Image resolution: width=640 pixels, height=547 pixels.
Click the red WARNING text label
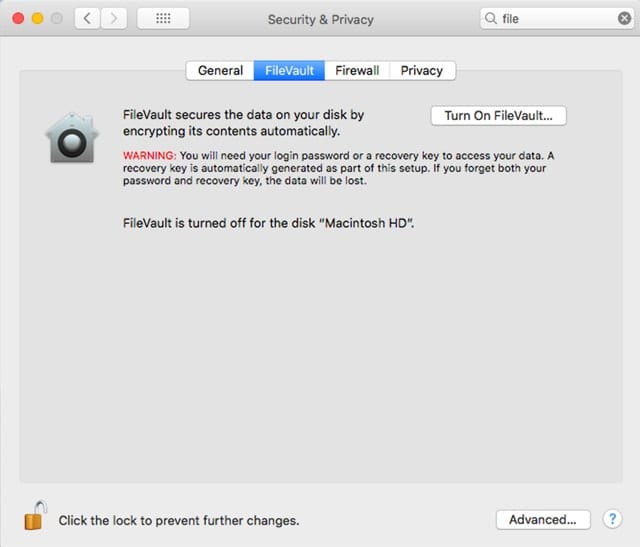(149, 156)
